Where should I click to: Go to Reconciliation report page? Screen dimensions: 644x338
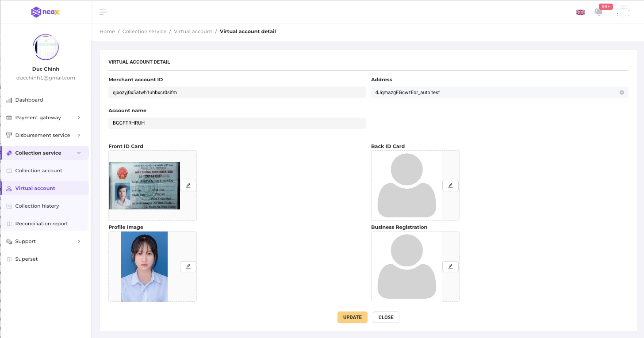[42, 224]
